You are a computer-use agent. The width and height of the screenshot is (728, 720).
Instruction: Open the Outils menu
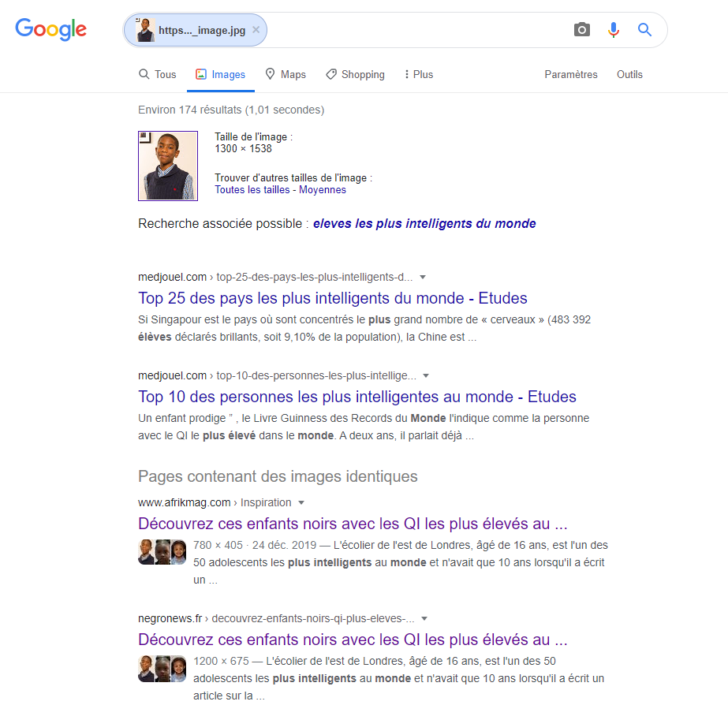[629, 74]
